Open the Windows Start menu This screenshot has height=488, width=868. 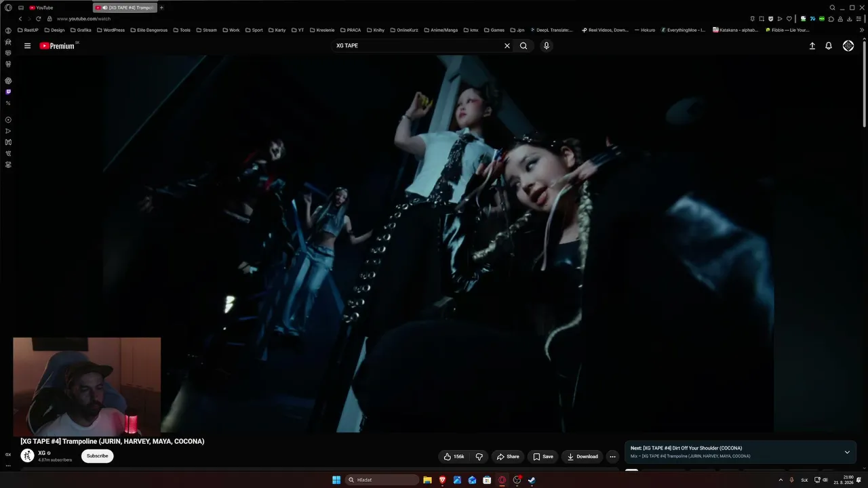(x=336, y=480)
